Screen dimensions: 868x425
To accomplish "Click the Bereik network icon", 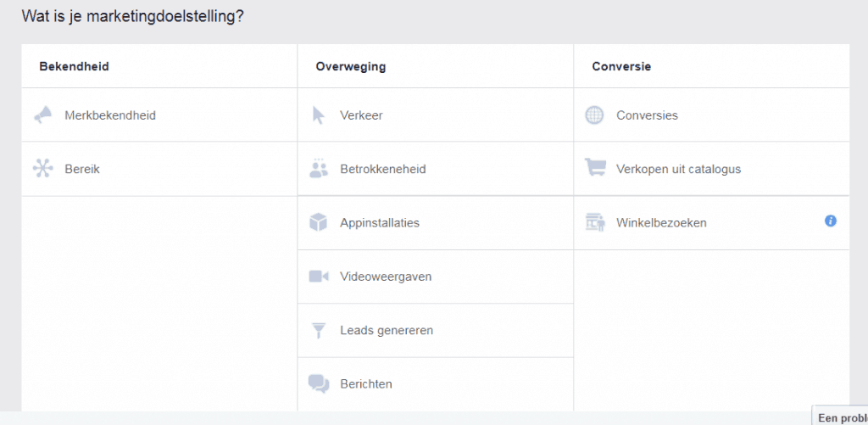I will coord(42,169).
